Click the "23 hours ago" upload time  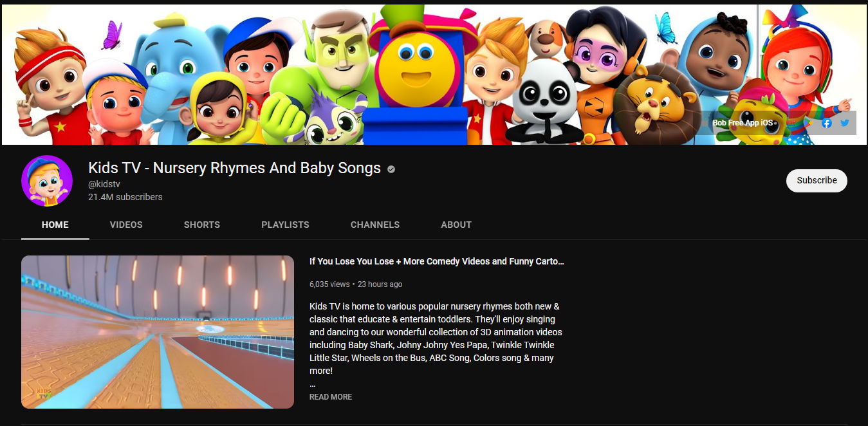[x=380, y=284]
